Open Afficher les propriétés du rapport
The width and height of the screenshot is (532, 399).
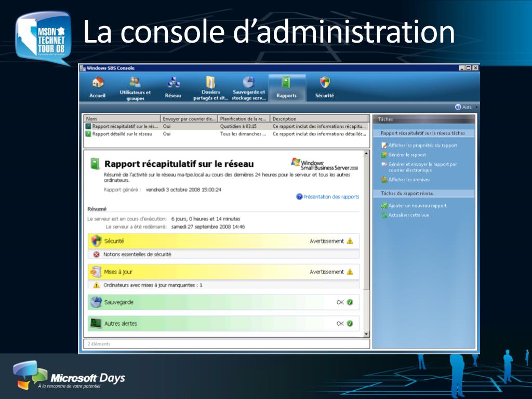pyautogui.click(x=423, y=145)
